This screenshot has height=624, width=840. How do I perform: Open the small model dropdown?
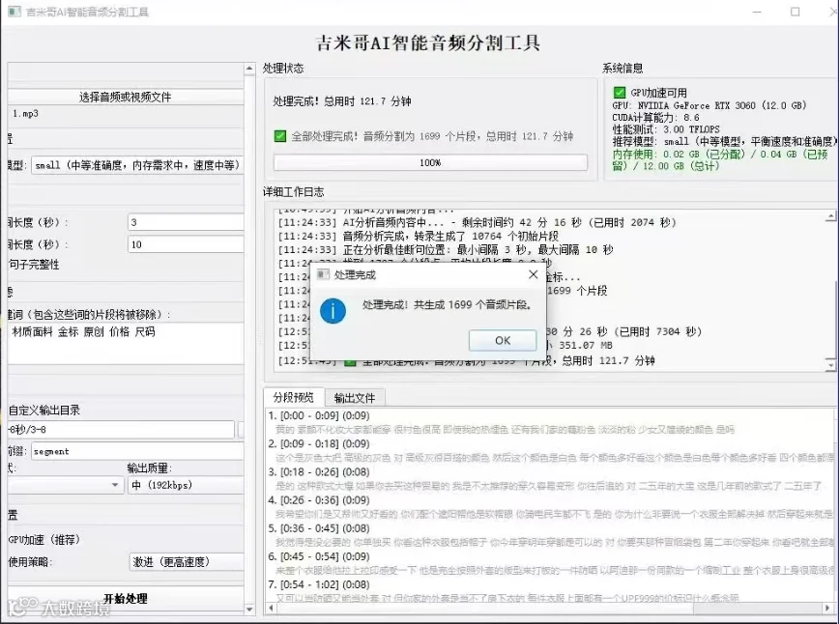137,165
